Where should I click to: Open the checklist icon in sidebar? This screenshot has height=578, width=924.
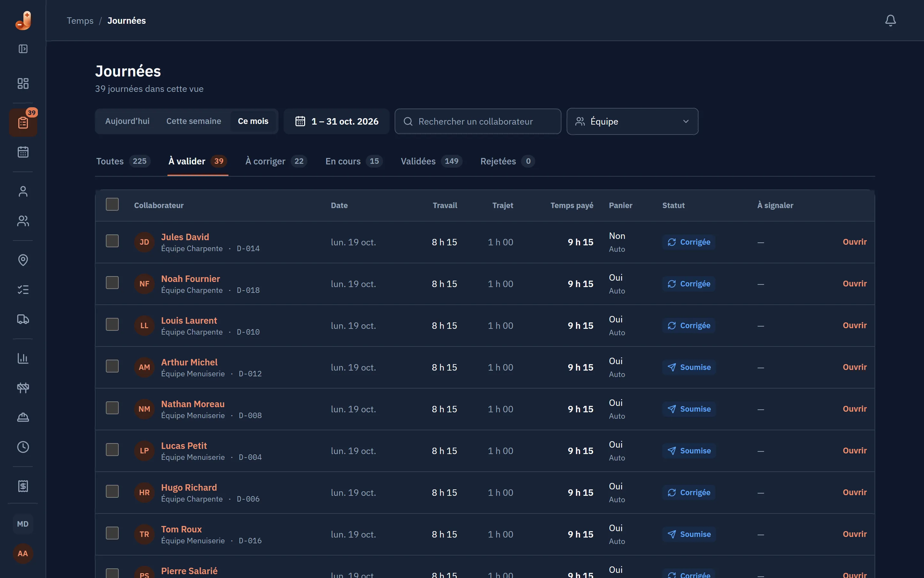(23, 289)
